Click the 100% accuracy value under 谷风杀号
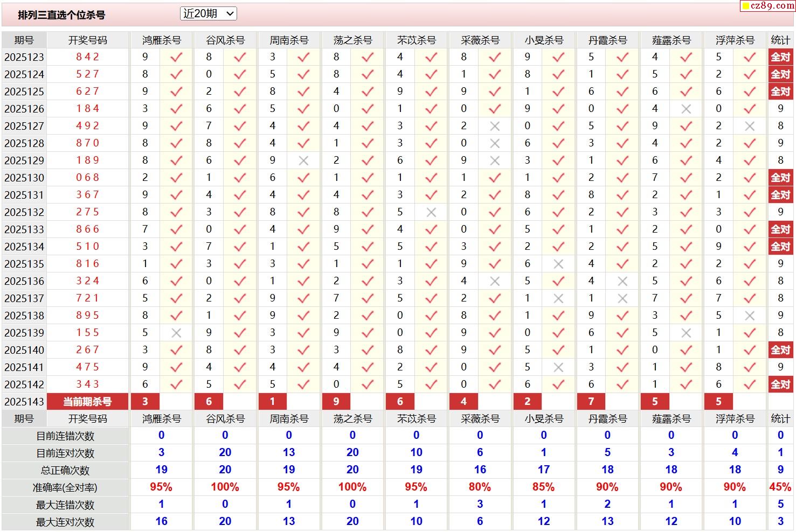 tap(225, 487)
